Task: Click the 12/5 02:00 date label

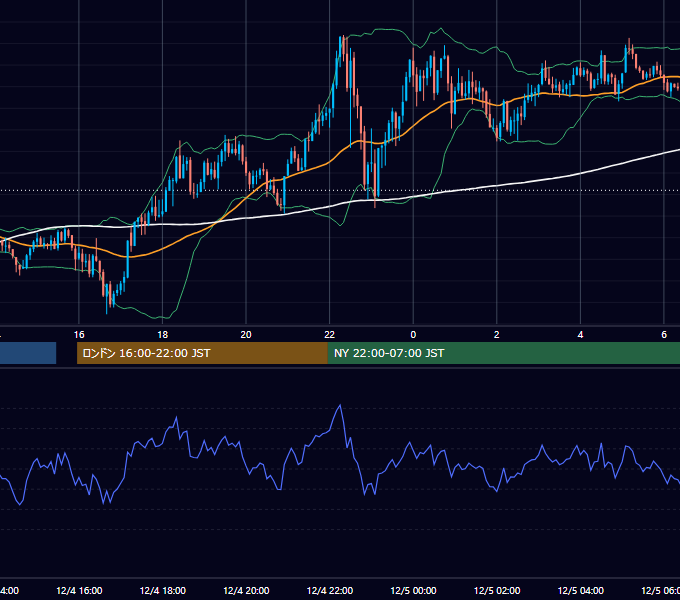Action: tap(497, 590)
